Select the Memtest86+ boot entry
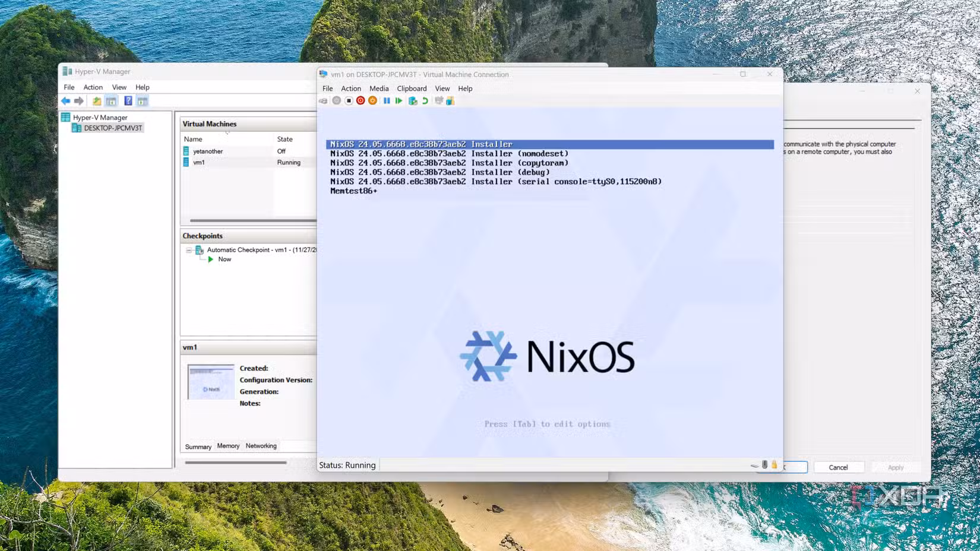Screen dimensions: 980x551 coord(353,191)
